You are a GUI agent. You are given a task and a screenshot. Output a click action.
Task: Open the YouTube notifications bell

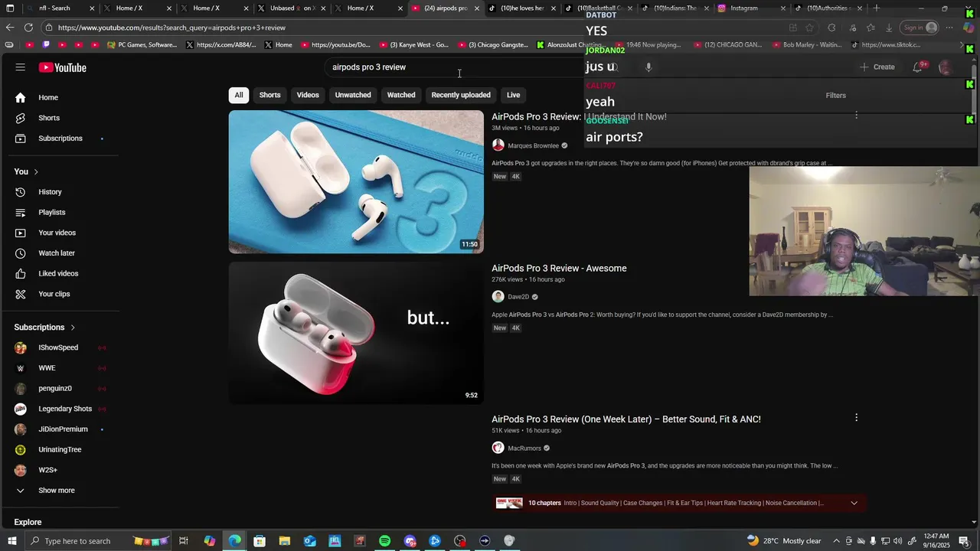pos(918,67)
